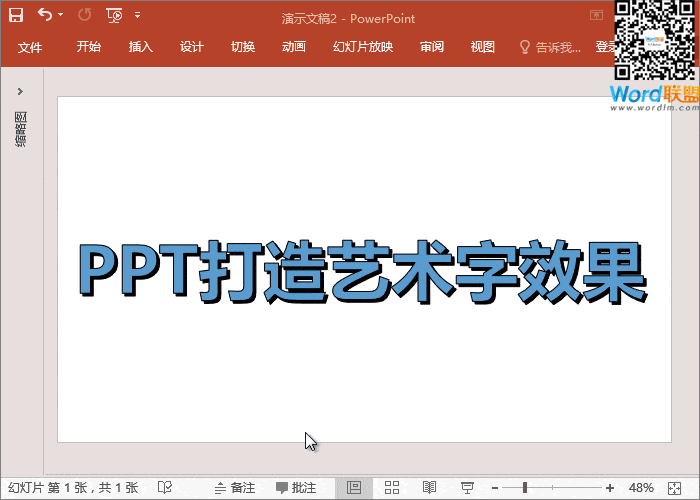Viewport: 700px width, 500px height.
Task: Open the Undo history dropdown arrow
Action: coord(60,15)
